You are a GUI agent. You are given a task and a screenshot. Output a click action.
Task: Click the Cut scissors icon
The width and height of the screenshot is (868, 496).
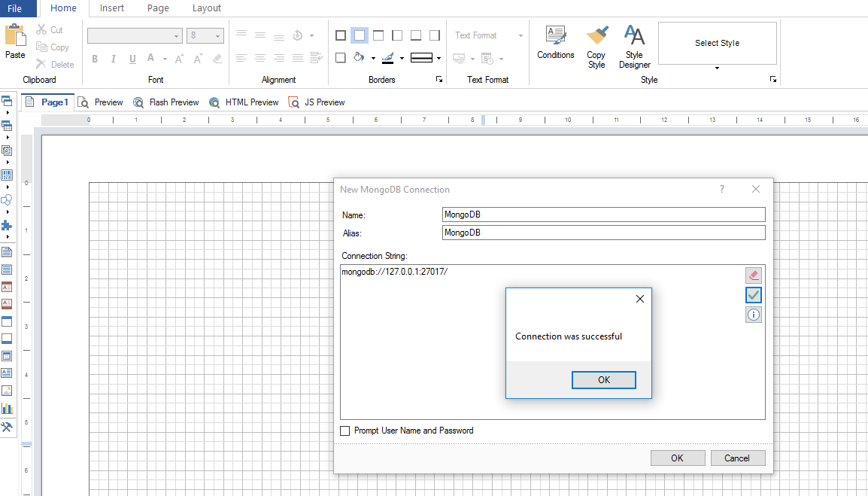[41, 30]
